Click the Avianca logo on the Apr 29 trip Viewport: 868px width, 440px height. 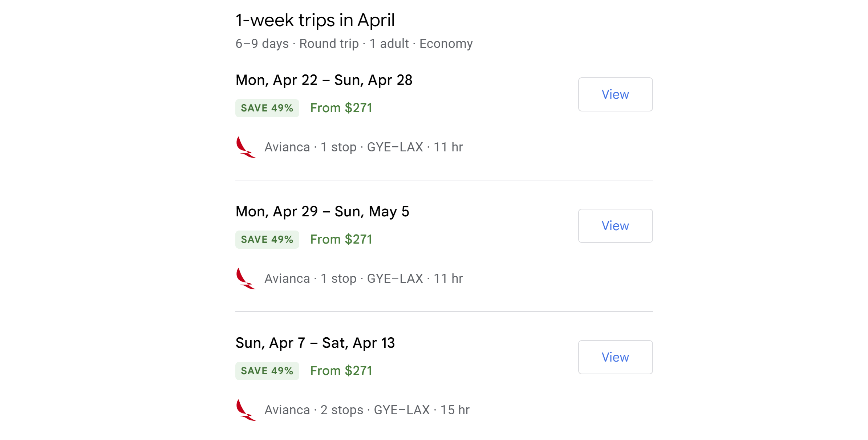(x=246, y=278)
